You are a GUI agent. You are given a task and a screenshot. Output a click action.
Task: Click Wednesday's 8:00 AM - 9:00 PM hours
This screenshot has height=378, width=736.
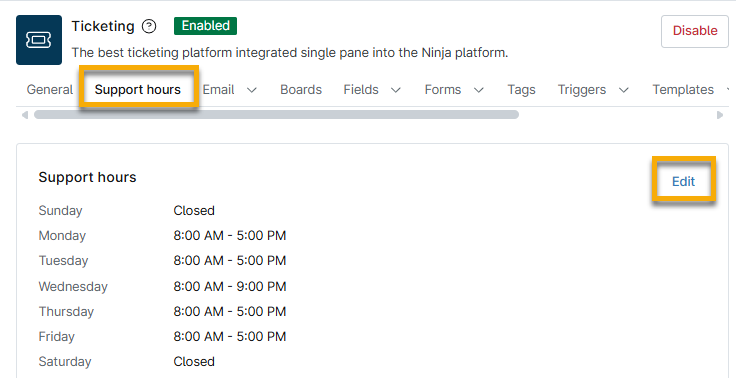tap(230, 286)
